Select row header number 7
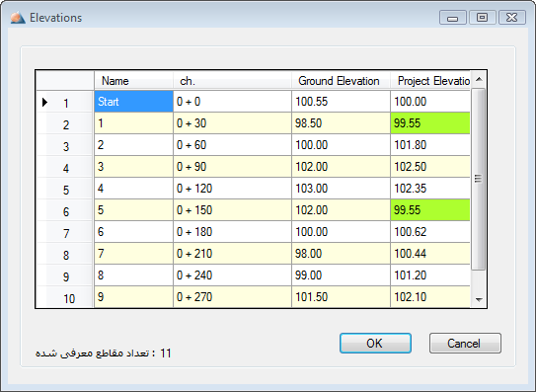 65,232
